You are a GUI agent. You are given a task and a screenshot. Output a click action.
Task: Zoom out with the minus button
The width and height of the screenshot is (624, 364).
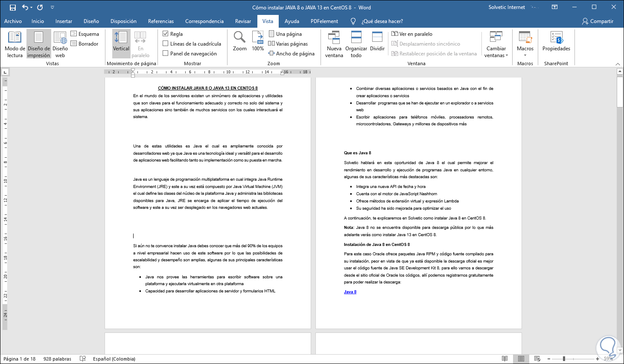pos(549,359)
